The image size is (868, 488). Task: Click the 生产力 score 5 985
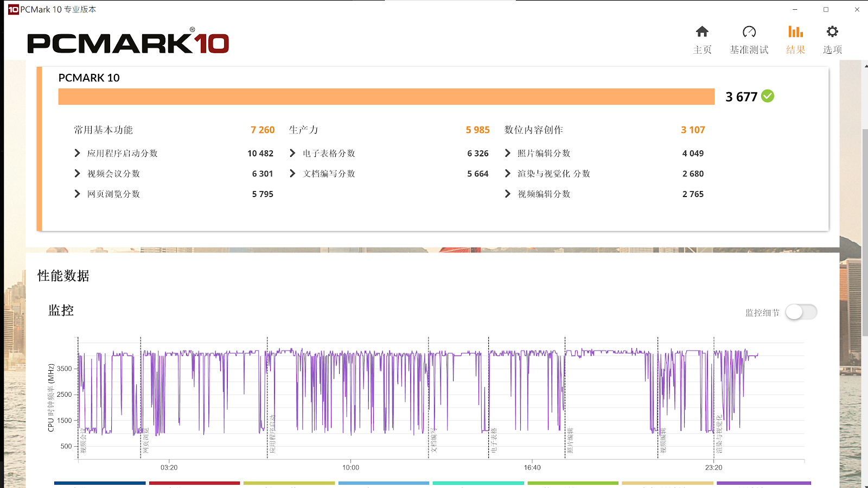pyautogui.click(x=477, y=130)
